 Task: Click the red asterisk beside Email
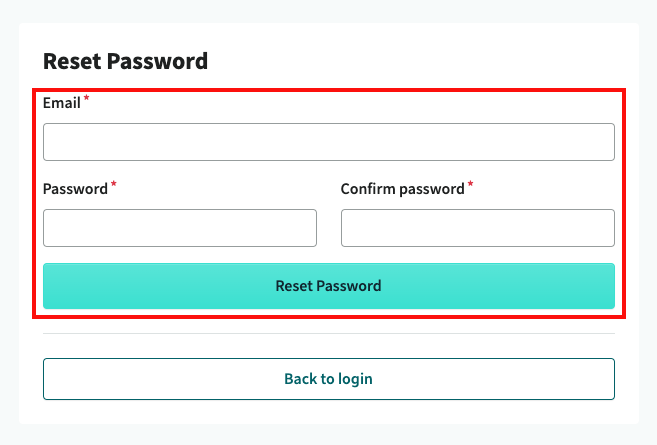[86, 99]
